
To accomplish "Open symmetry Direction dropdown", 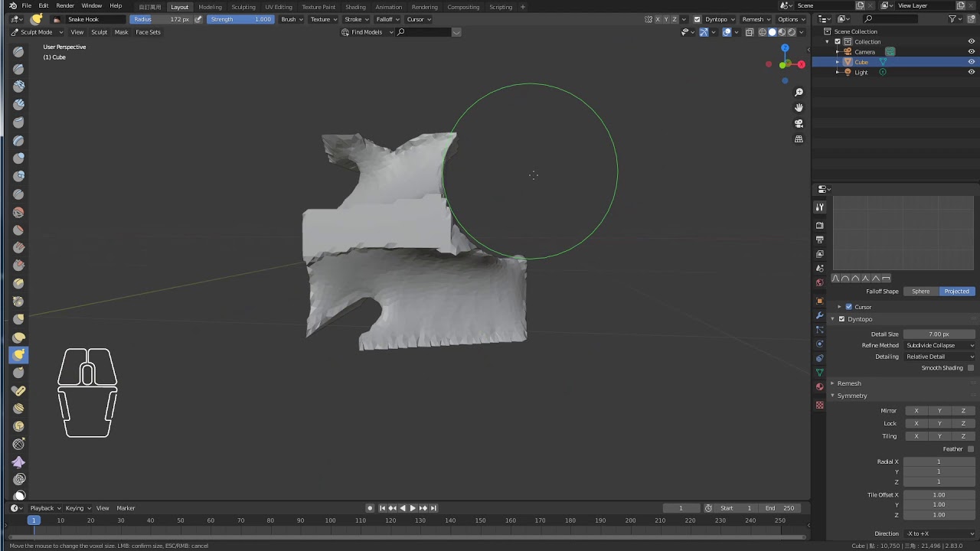I will 939,533.
